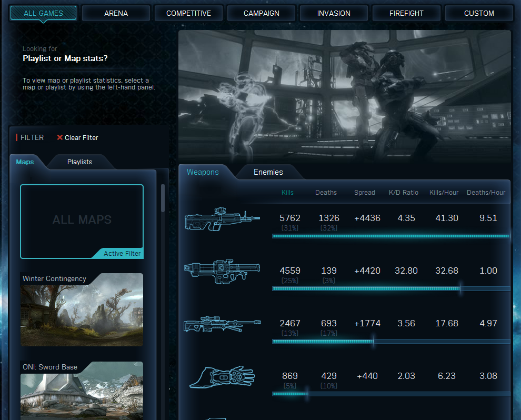521x420 pixels.
Task: Click the 869 kills progress bar
Action: click(391, 394)
